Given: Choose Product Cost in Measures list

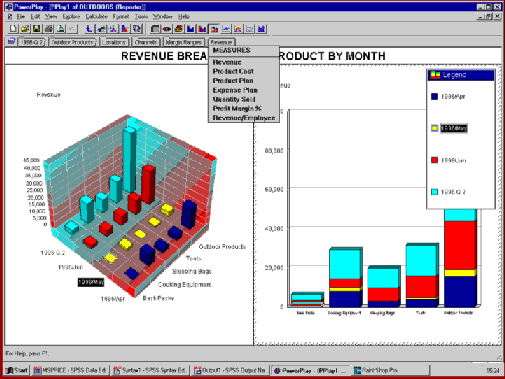Looking at the screenshot, I should click(x=244, y=71).
